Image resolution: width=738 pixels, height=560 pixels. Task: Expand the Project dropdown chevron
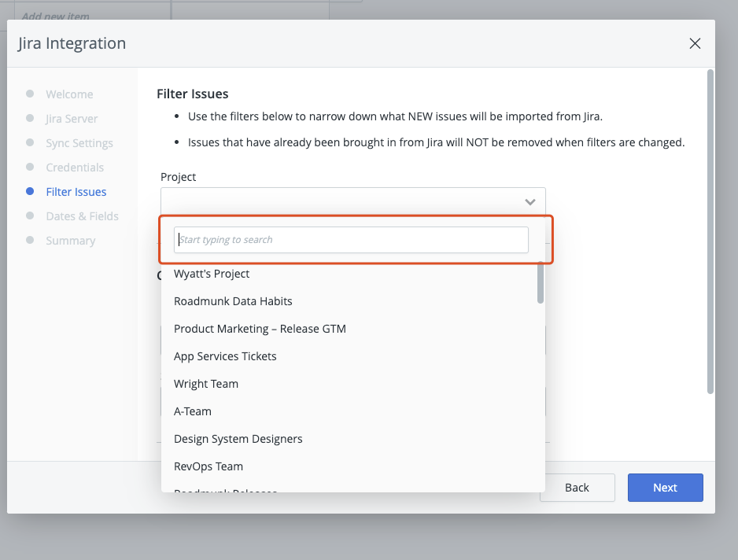530,202
